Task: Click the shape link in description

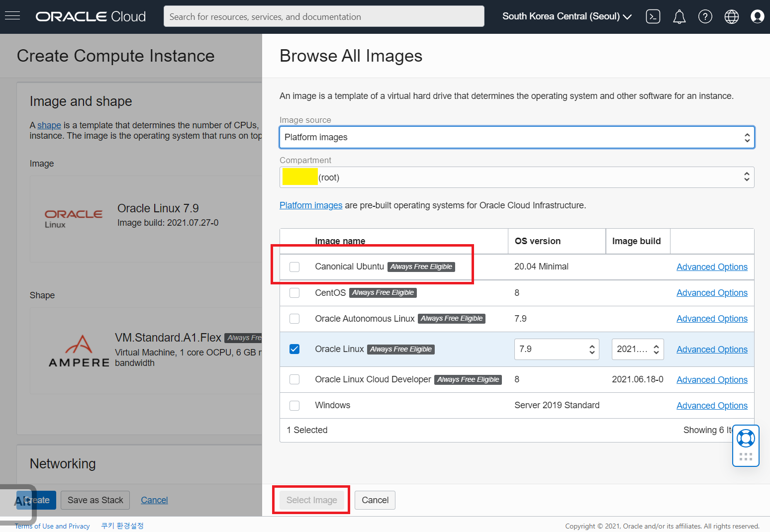Action: 49,125
